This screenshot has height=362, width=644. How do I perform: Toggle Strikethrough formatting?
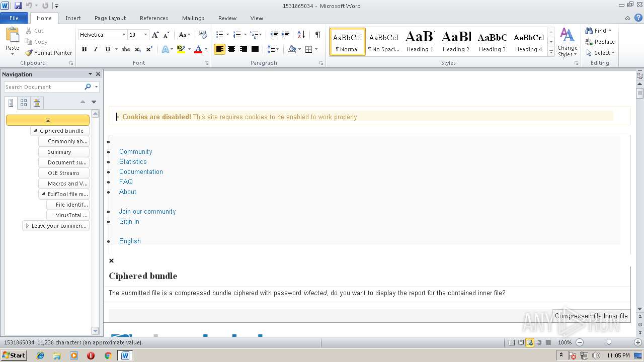pos(126,49)
